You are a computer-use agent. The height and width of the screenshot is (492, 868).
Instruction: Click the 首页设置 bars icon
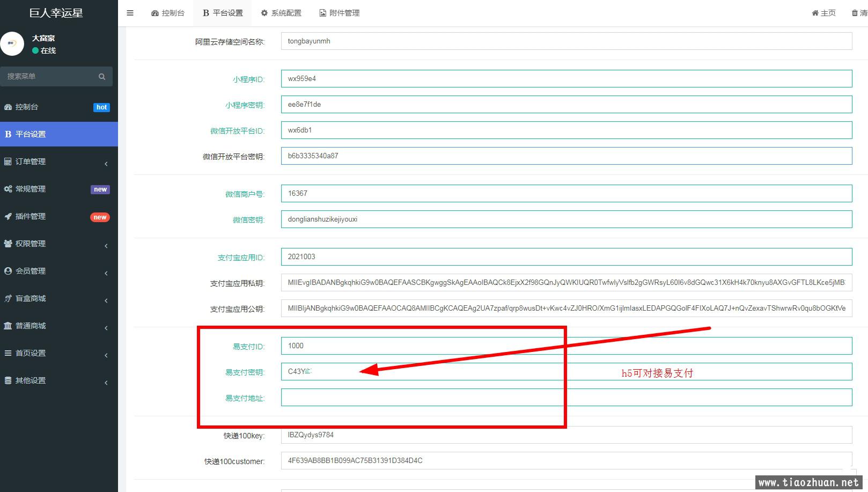tap(8, 353)
